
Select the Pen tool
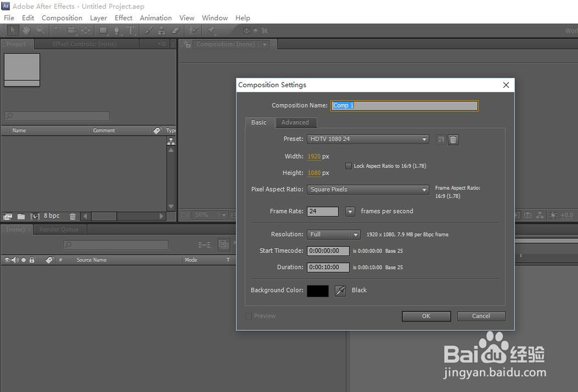tap(117, 31)
